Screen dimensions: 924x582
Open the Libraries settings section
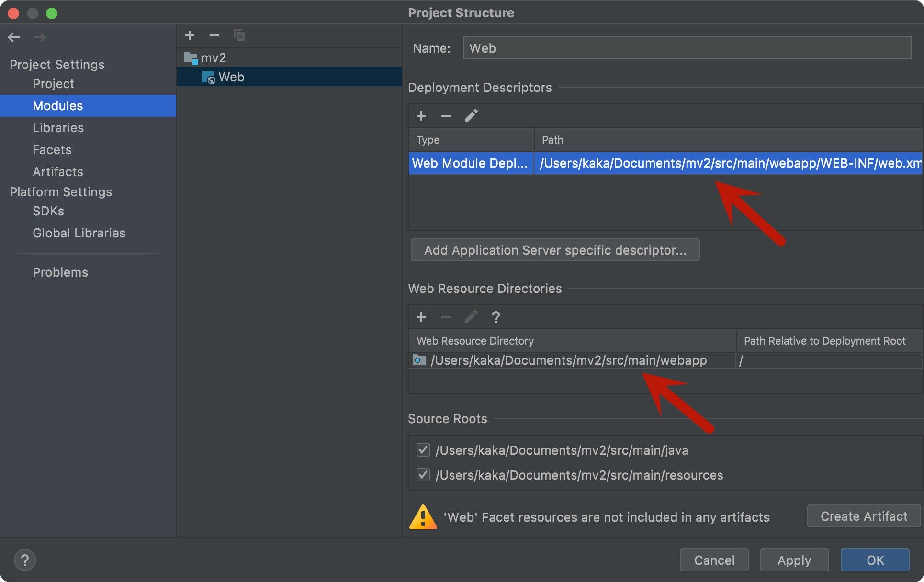pyautogui.click(x=58, y=128)
